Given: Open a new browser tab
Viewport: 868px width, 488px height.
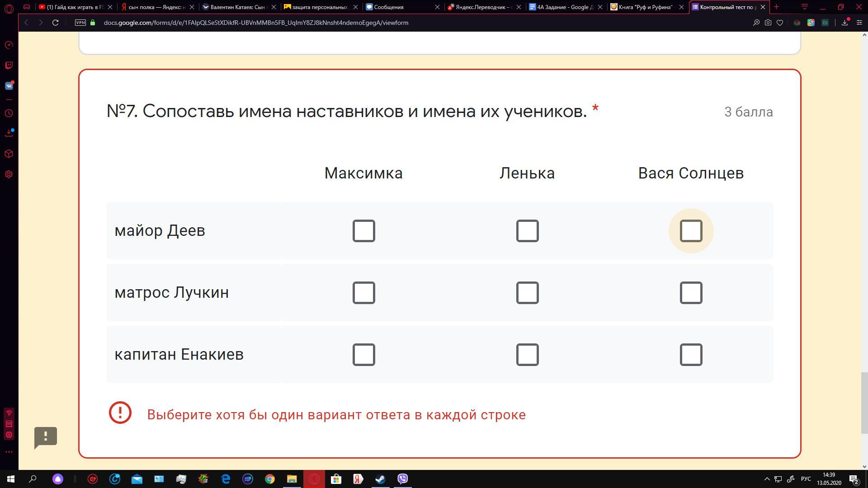Looking at the screenshot, I should coord(777,7).
